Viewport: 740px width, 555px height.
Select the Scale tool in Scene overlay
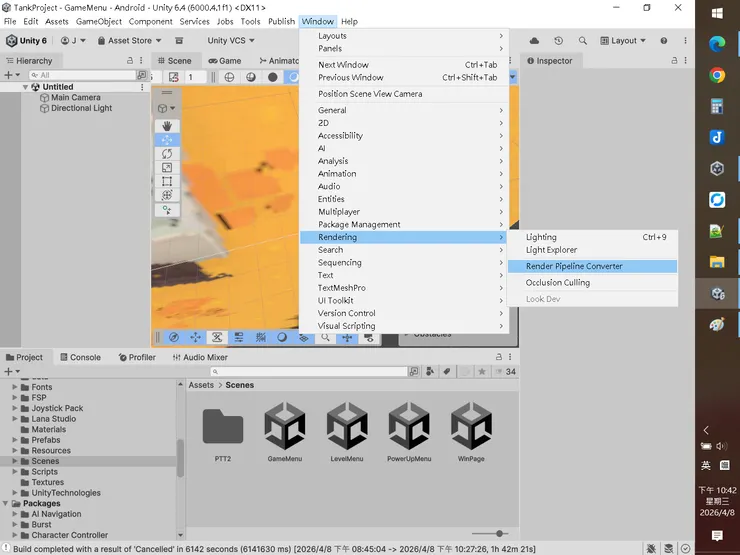(x=167, y=168)
